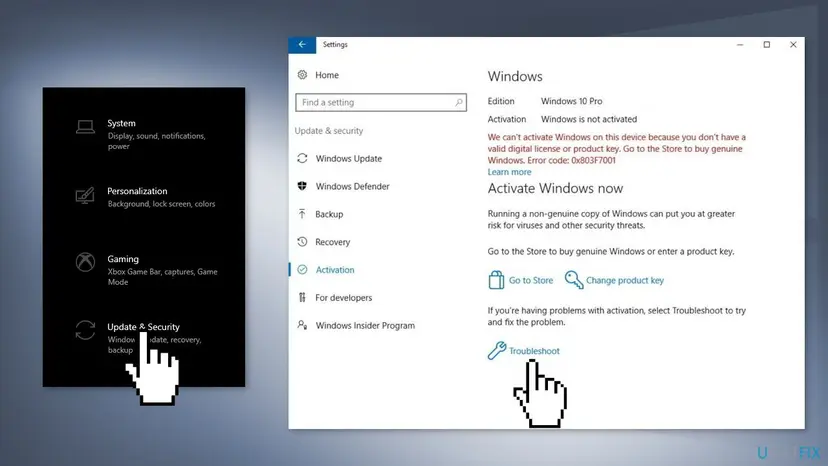Select Activation in the sidebar

click(x=335, y=269)
